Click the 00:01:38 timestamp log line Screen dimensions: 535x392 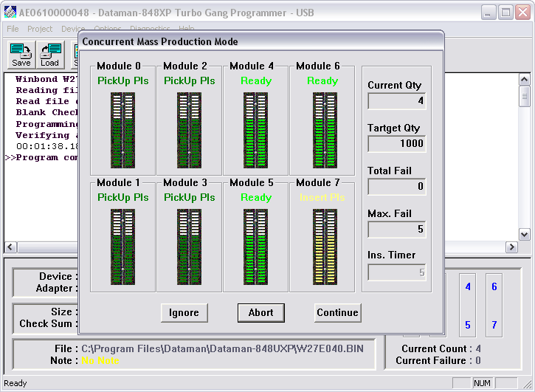46,146
